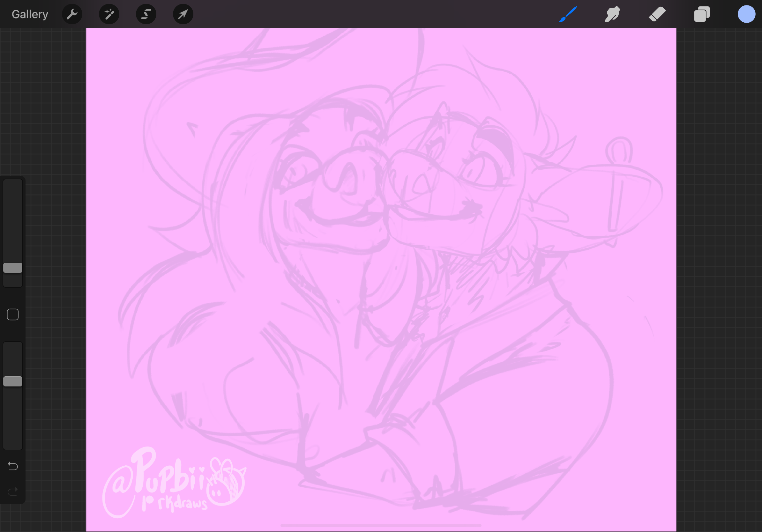Viewport: 762px width, 532px height.
Task: Select the Smudge finger tool
Action: [612, 14]
